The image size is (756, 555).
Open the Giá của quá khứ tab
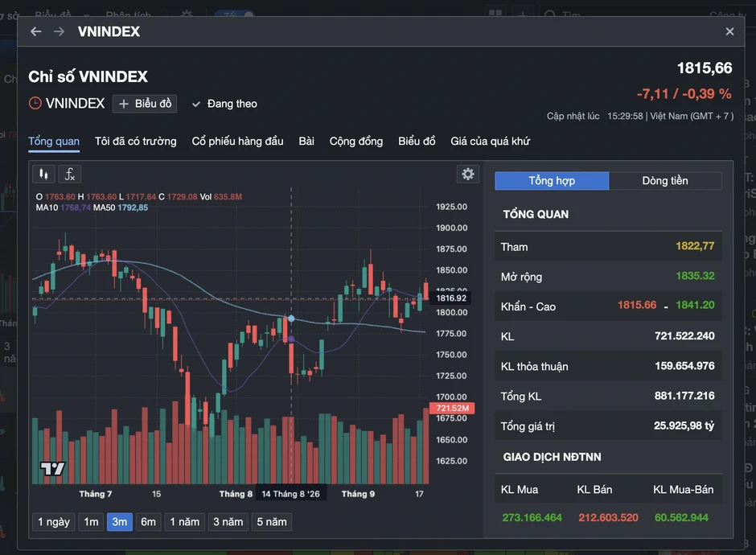click(491, 142)
